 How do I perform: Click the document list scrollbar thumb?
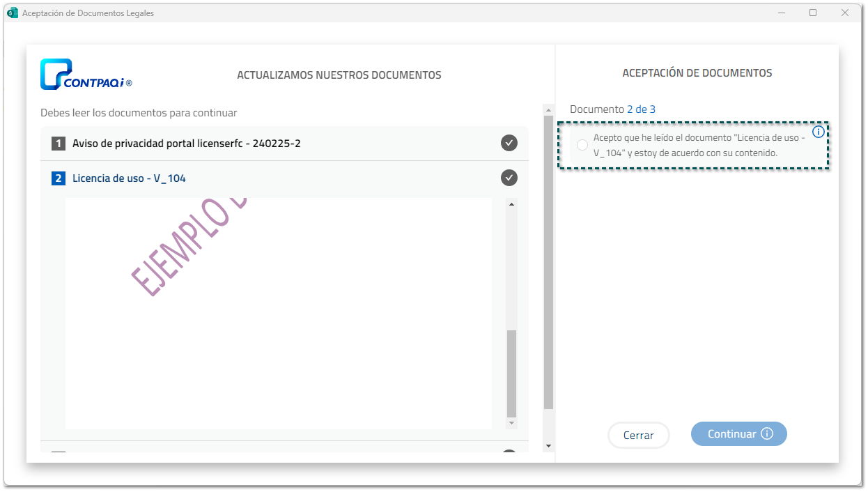click(548, 263)
